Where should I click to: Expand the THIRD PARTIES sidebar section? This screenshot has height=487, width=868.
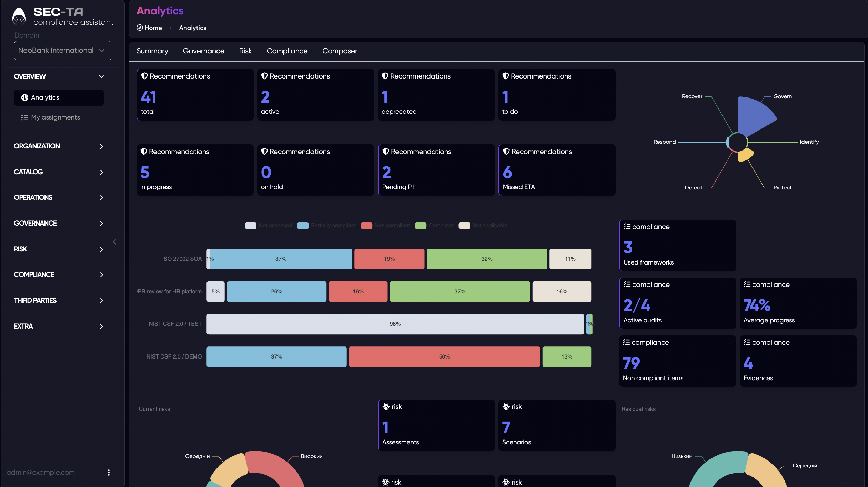[x=59, y=300]
